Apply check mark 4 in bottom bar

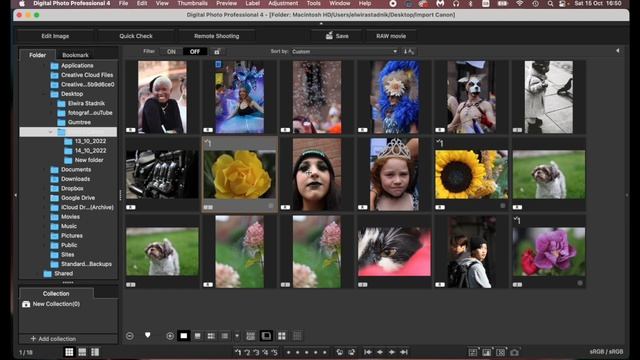(265, 352)
